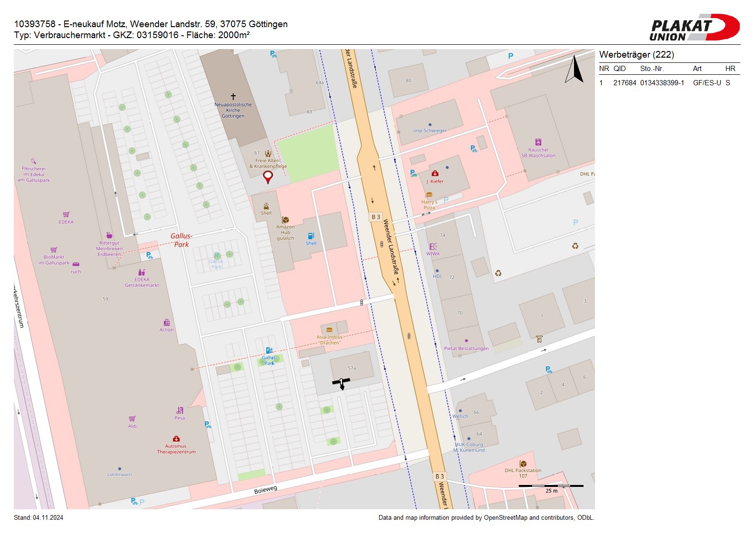Viewport: 756px width, 535px height.
Task: Click the Rauschel SB-Waschsalon laundry icon
Action: coord(538,142)
